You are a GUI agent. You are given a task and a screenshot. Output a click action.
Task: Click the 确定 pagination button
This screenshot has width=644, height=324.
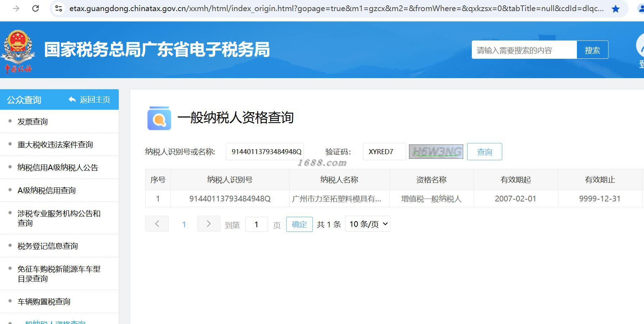(299, 224)
